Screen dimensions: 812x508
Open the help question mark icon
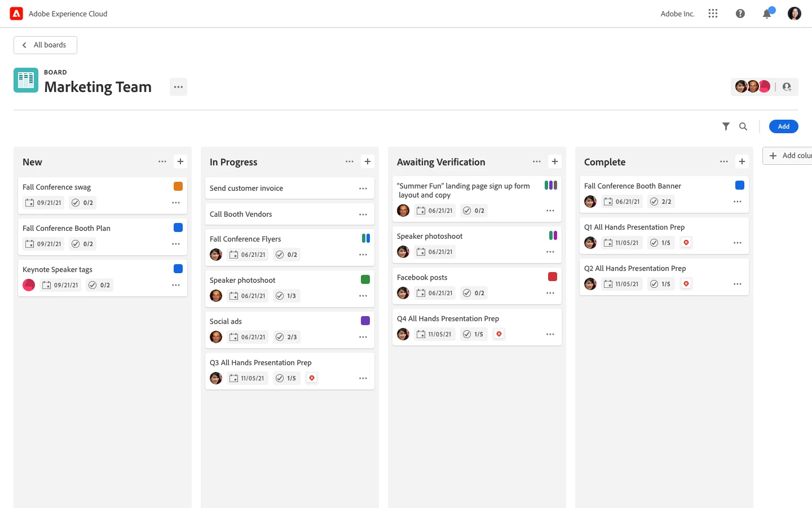coord(740,14)
